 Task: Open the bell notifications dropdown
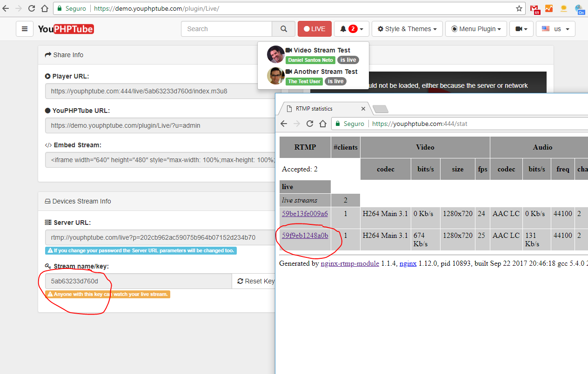click(352, 29)
